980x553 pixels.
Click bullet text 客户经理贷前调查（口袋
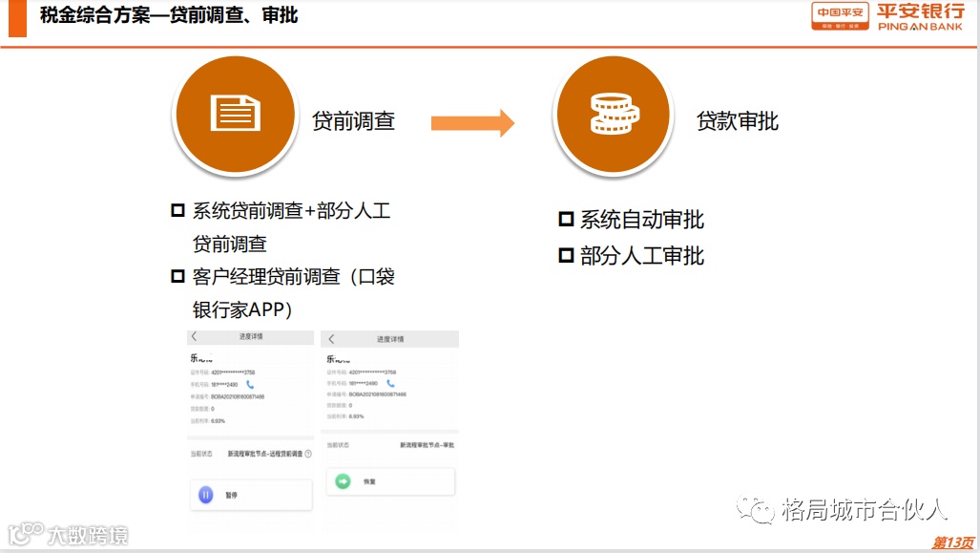click(294, 277)
